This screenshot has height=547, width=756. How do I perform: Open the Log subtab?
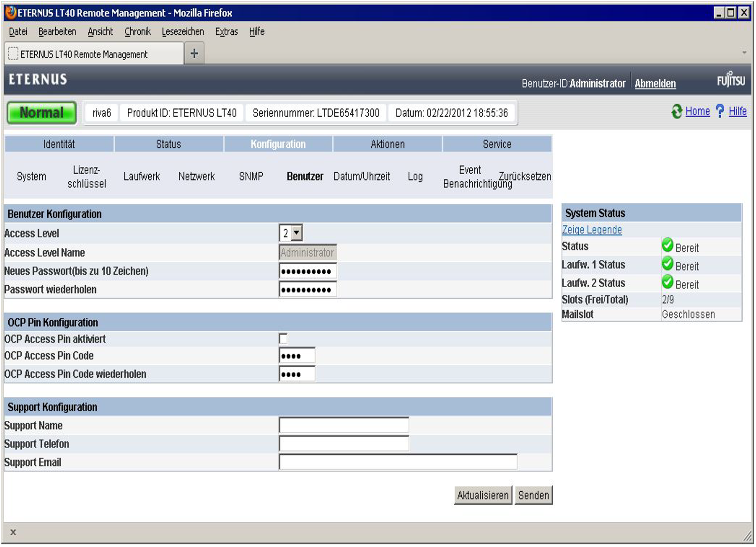(x=415, y=176)
